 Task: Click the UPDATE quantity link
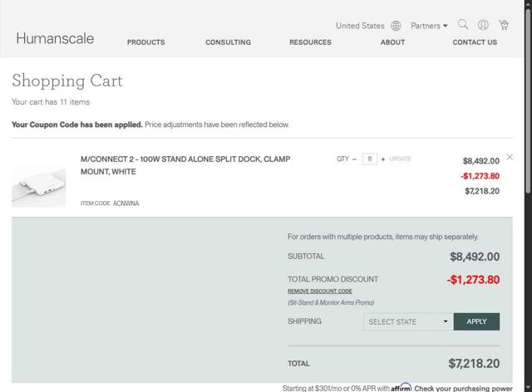[x=400, y=159]
